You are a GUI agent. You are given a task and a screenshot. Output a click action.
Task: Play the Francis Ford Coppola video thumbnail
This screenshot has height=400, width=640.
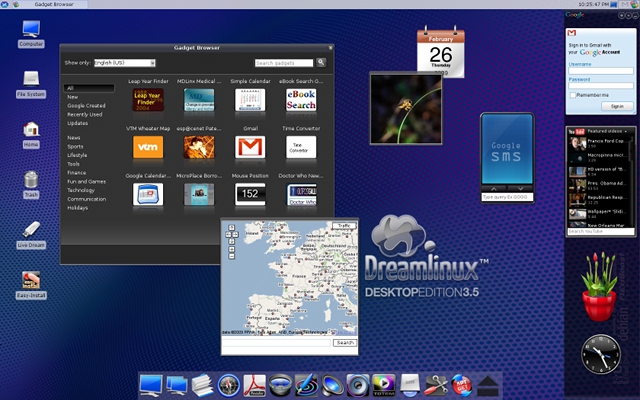coord(578,143)
